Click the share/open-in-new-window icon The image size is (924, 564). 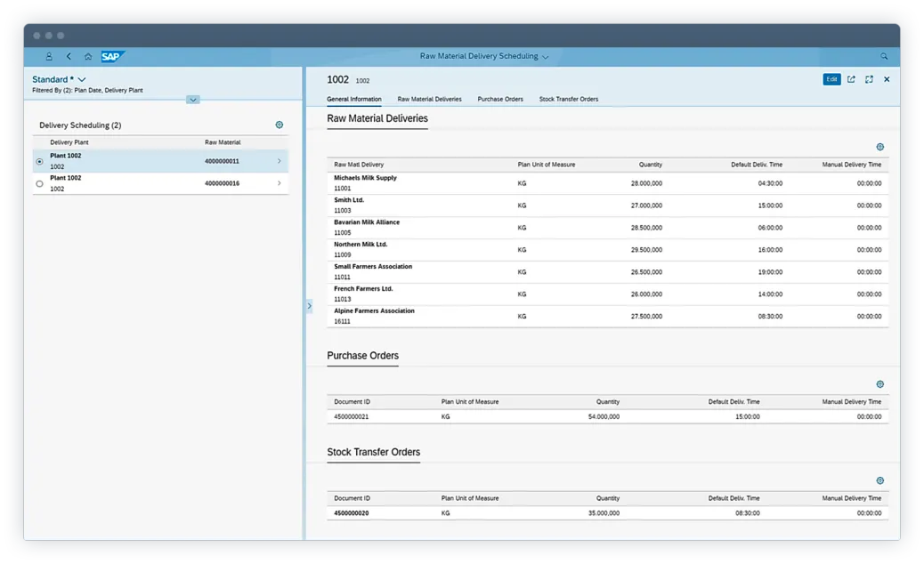851,79
